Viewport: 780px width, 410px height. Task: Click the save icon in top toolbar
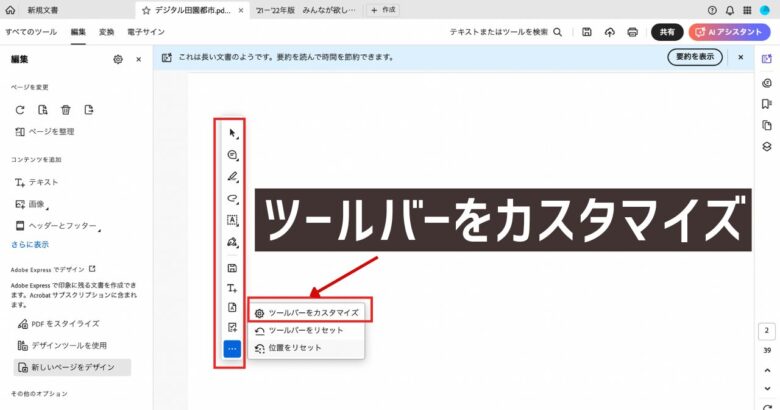tap(587, 32)
